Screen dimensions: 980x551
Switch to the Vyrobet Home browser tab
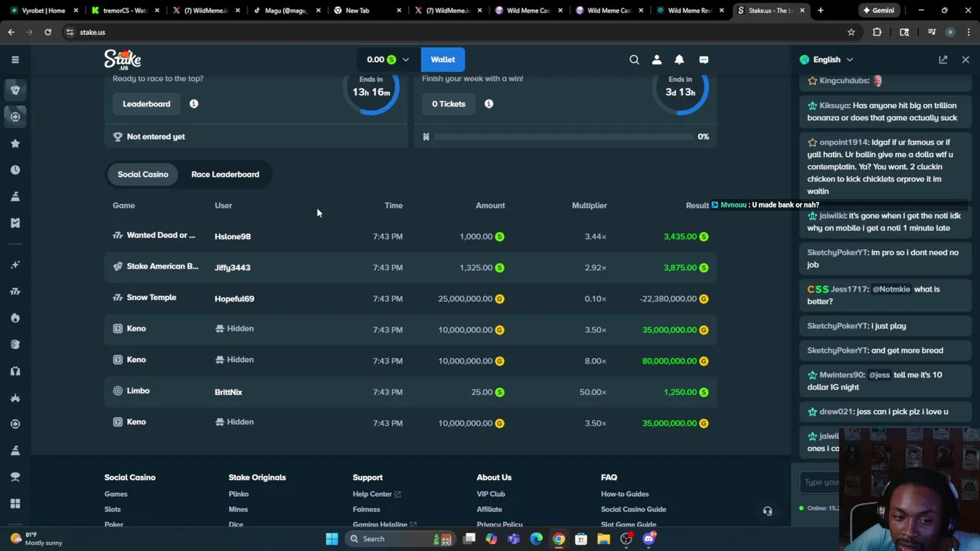pyautogui.click(x=43, y=10)
